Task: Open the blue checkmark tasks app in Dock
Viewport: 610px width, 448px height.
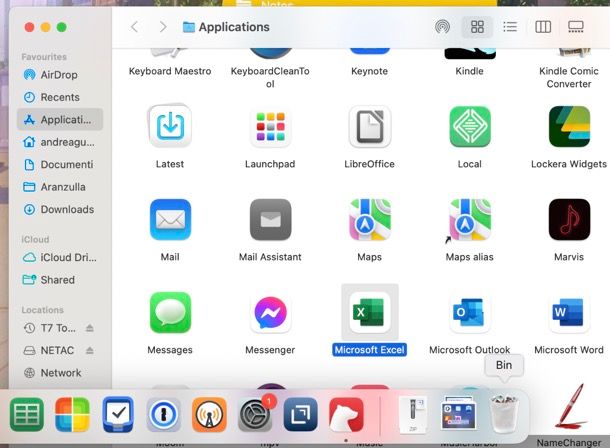Action: click(x=118, y=415)
